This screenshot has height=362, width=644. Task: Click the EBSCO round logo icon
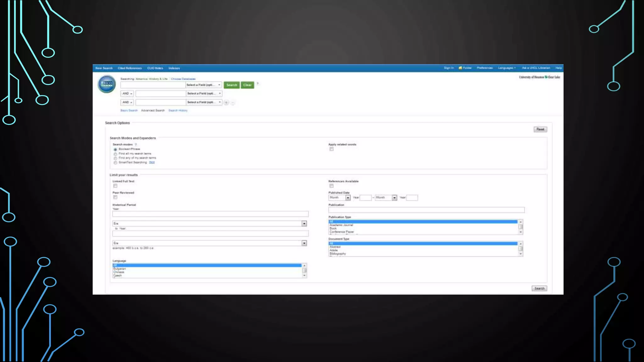(x=107, y=84)
